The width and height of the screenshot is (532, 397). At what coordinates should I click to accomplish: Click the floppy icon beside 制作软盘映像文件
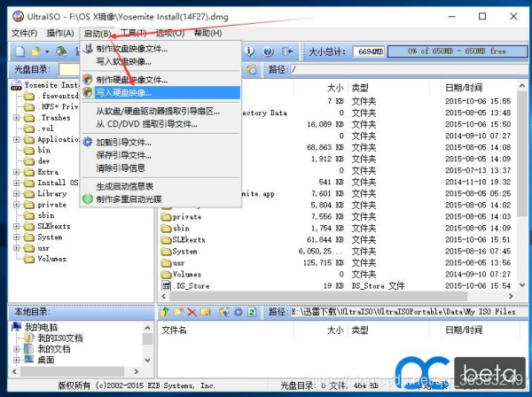(88, 49)
